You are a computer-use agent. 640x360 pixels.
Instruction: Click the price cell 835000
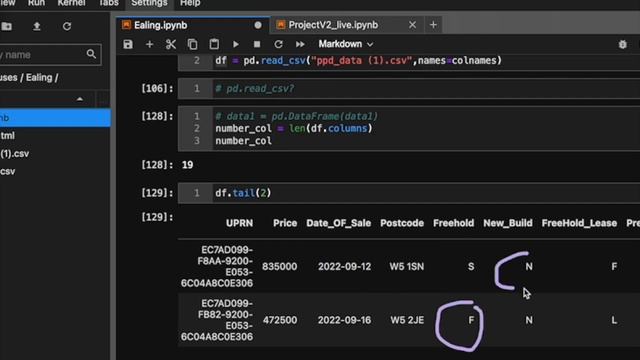pyautogui.click(x=280, y=267)
